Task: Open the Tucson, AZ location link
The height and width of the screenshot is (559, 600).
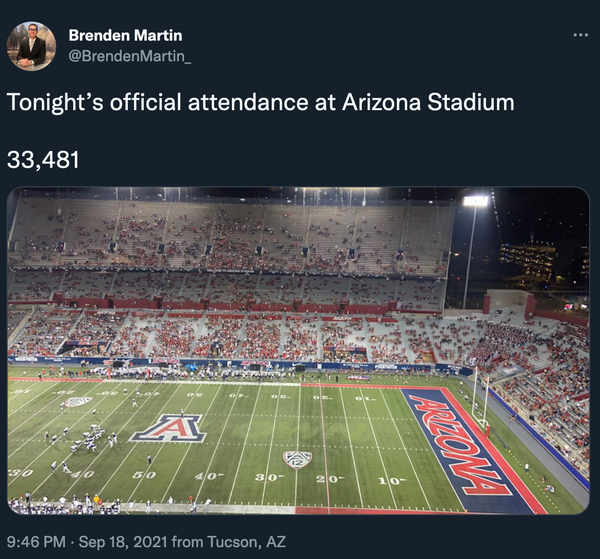Action: click(247, 541)
